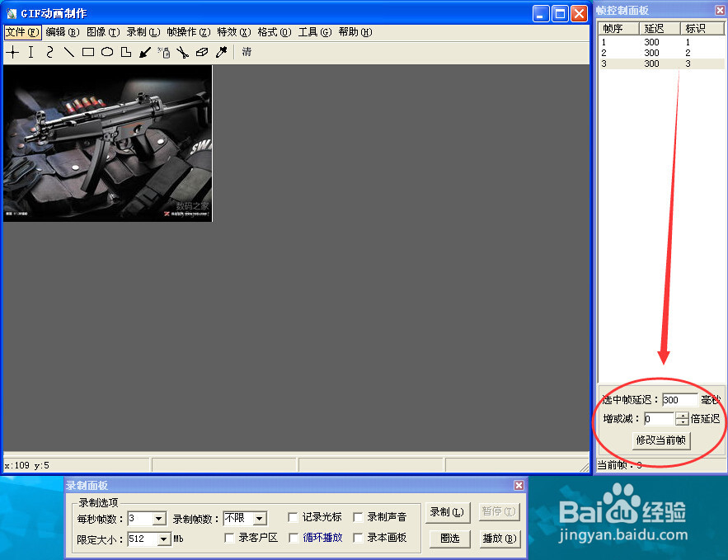
Task: Maximize the GIF动画制作 window
Action: (560, 14)
